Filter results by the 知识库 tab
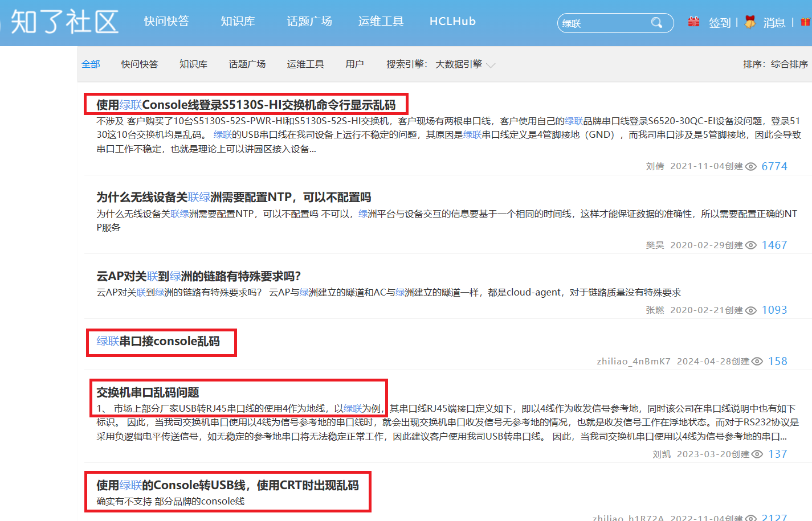 coord(193,64)
